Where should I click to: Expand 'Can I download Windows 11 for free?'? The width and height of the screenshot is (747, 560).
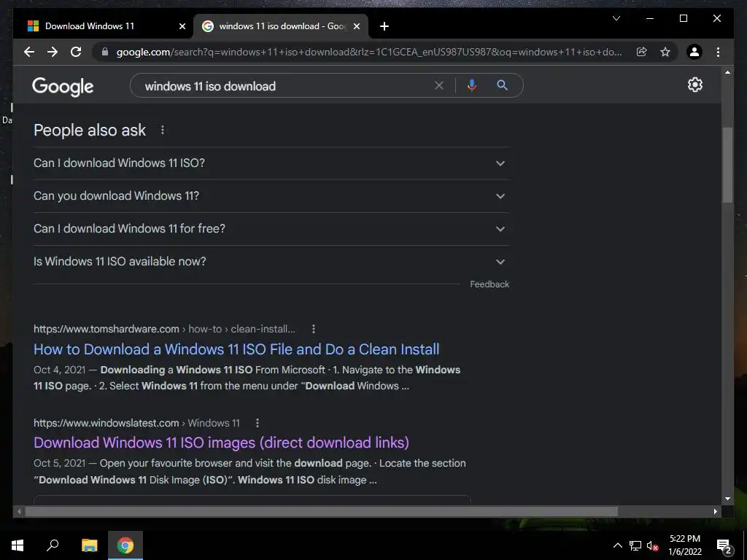click(x=271, y=228)
